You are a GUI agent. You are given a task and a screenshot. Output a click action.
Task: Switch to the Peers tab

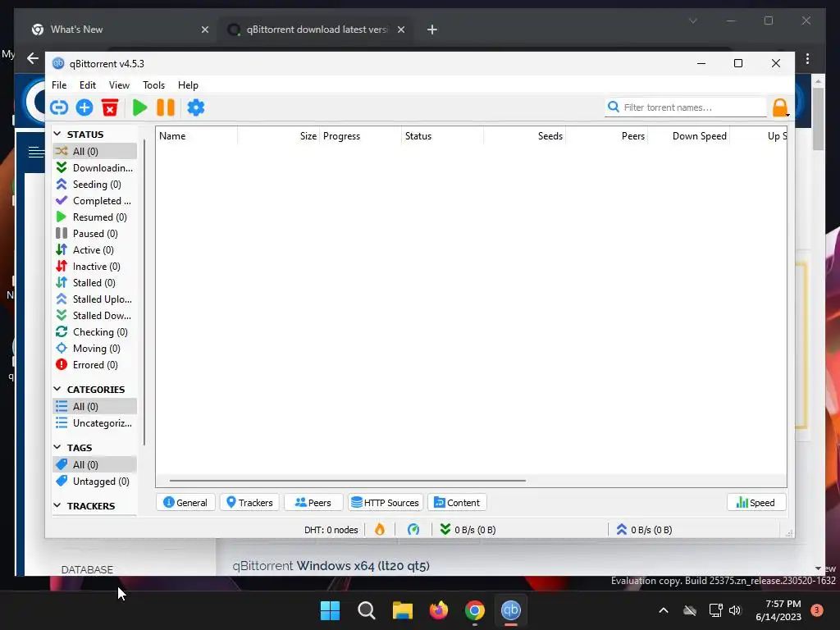[313, 503]
